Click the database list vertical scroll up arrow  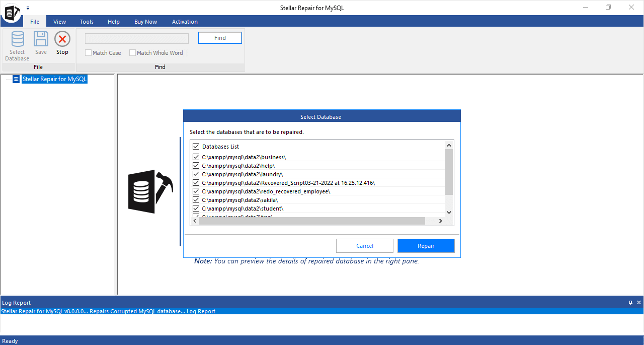(449, 145)
